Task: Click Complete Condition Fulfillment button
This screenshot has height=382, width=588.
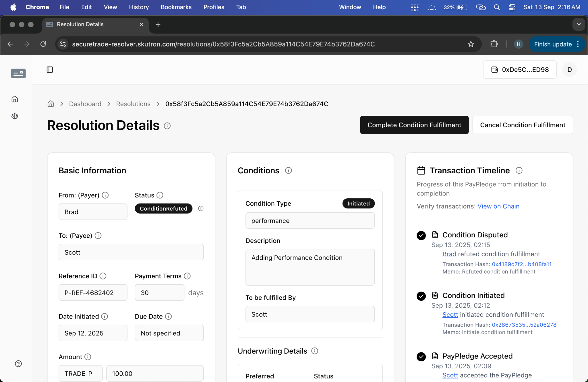Action: coord(414,125)
